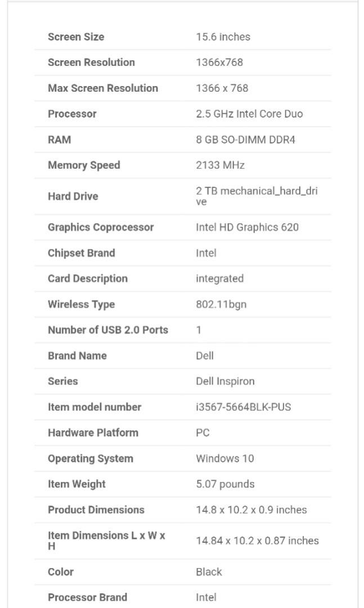Select the value '15.6 inches'
Image resolution: width=364 pixels, height=608 pixels.
tap(223, 37)
